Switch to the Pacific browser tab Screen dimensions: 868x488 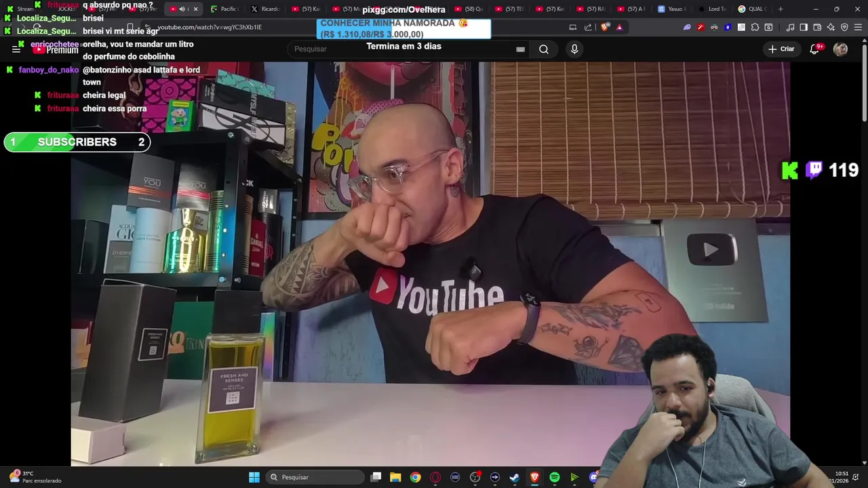pos(224,9)
